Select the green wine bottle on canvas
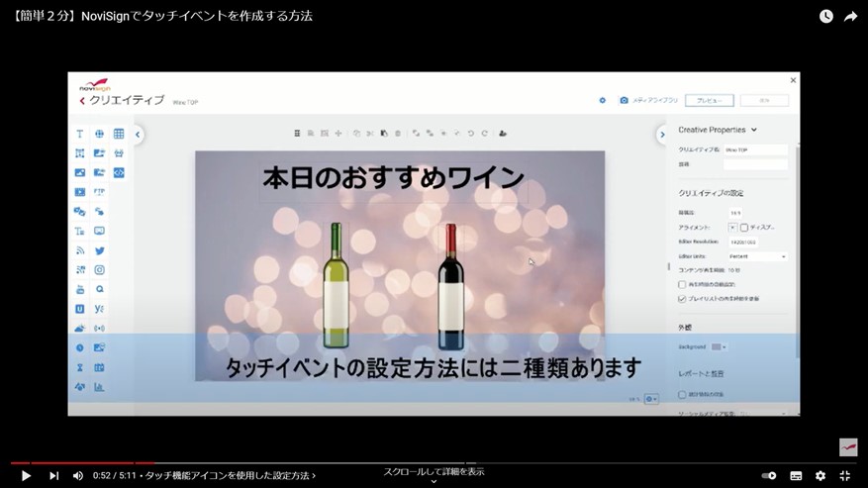The image size is (868, 488). 336,285
